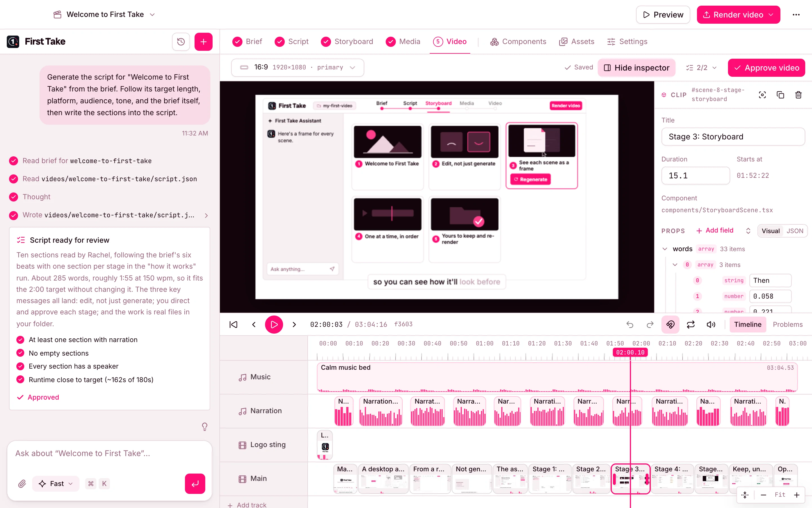Step to the previous frame
This screenshot has width=812, height=508.
pos(254,325)
